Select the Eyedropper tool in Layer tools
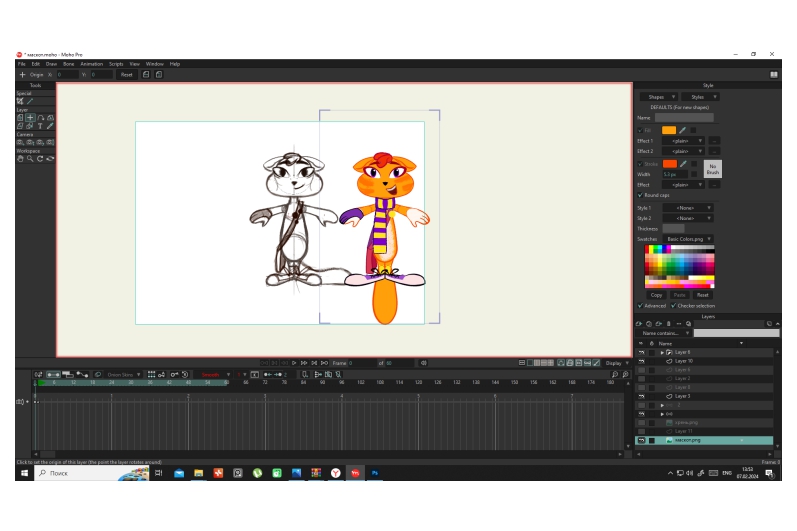Screen dimensions: 797x531 pyautogui.click(x=50, y=126)
